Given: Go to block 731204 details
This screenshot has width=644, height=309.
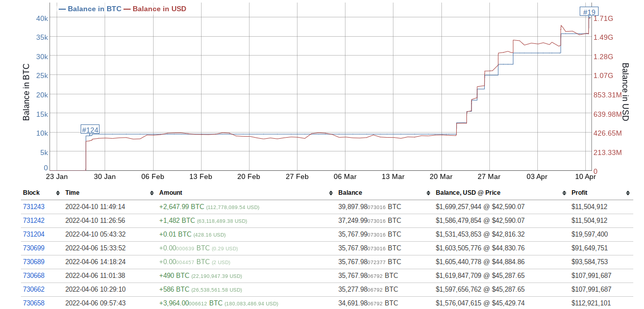Looking at the screenshot, I should pos(34,235).
